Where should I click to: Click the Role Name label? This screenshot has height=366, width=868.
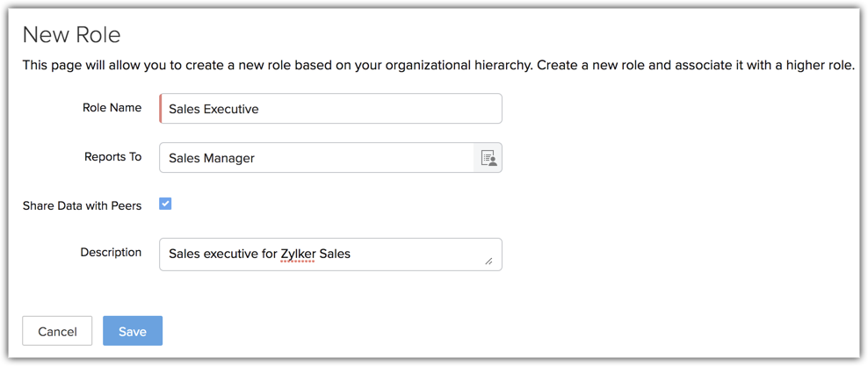pyautogui.click(x=112, y=108)
